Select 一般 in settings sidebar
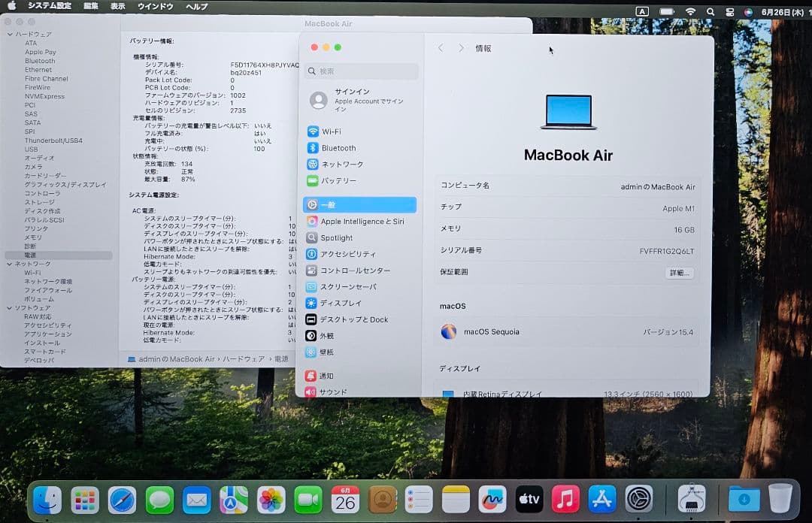Viewport: 812px width, 523px height. coord(360,204)
